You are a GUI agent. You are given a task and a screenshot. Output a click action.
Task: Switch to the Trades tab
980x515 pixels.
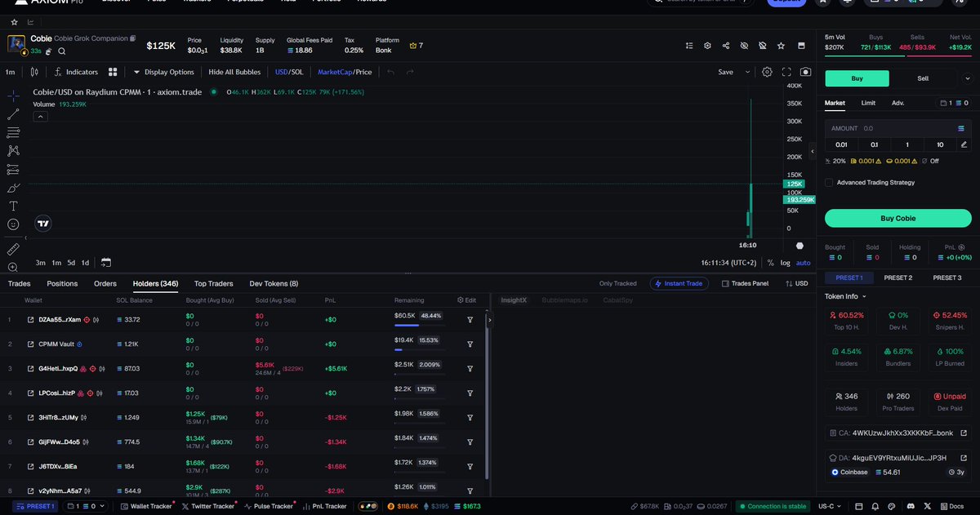click(x=19, y=283)
